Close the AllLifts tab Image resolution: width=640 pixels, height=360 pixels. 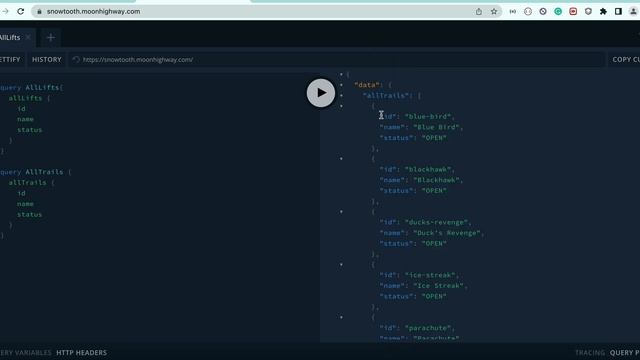pyautogui.click(x=28, y=37)
